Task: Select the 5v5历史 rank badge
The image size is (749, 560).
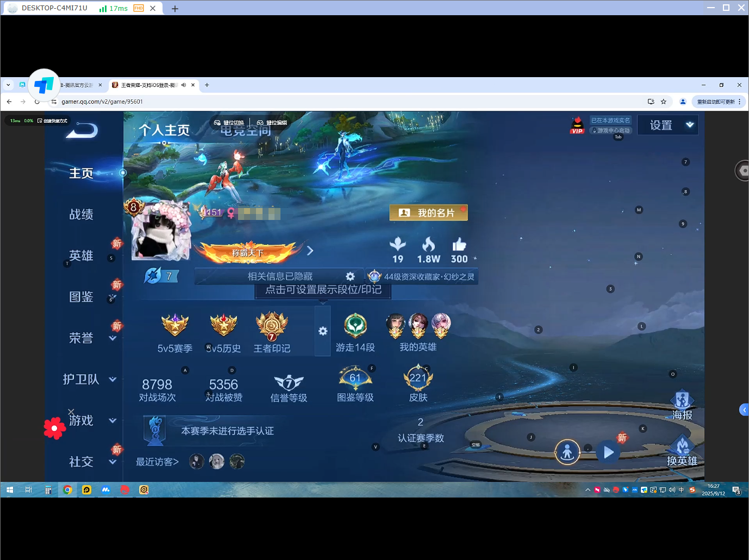Action: [x=223, y=333]
